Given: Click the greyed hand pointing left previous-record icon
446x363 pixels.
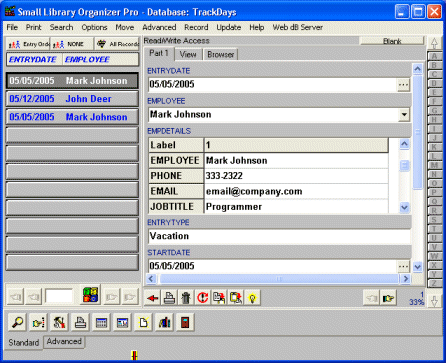Looking at the screenshot, I should click(x=372, y=298).
